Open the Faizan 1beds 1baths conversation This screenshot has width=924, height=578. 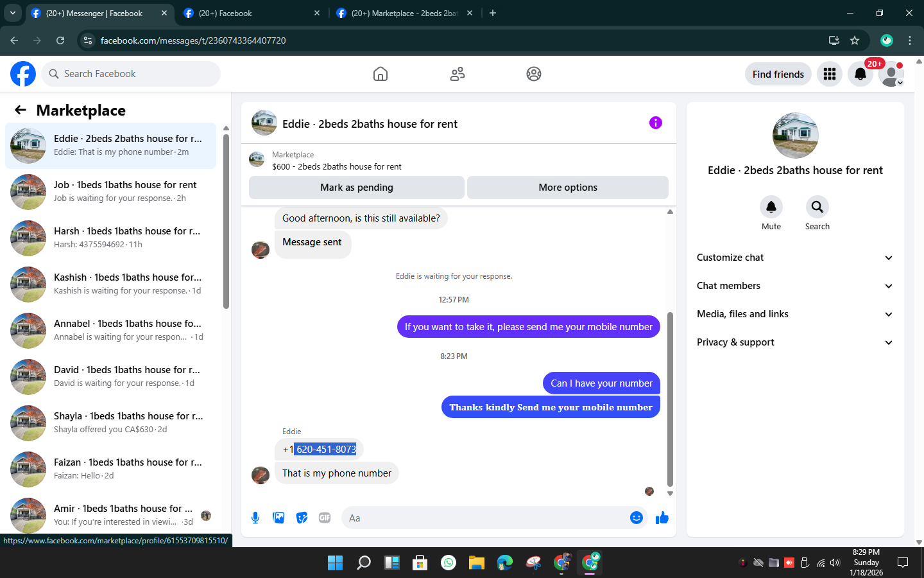click(x=110, y=469)
